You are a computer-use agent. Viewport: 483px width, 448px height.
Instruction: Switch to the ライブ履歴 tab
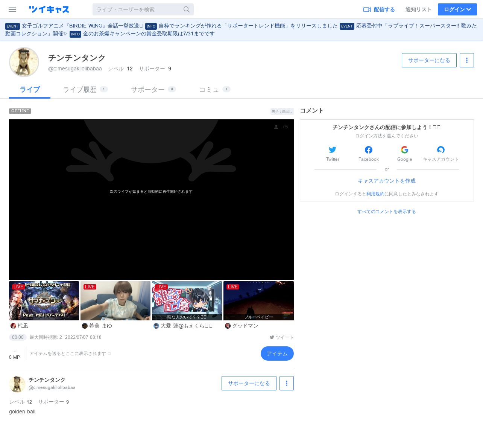tap(85, 90)
